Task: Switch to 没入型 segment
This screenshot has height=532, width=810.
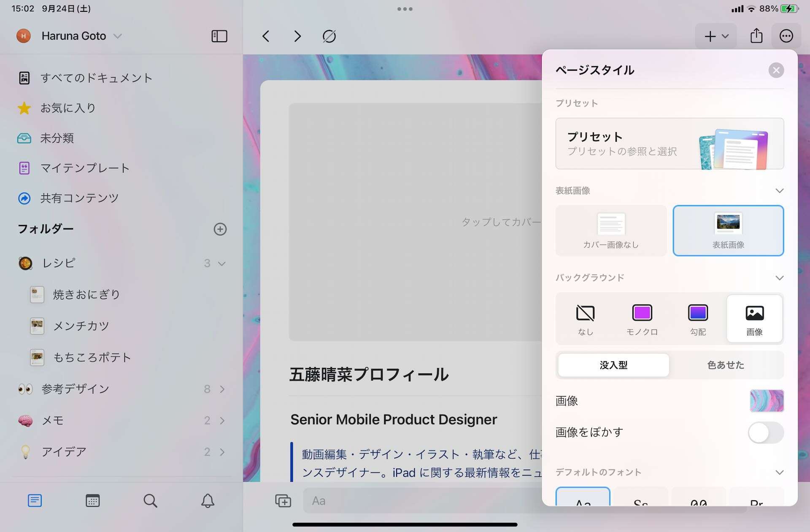Action: click(613, 365)
